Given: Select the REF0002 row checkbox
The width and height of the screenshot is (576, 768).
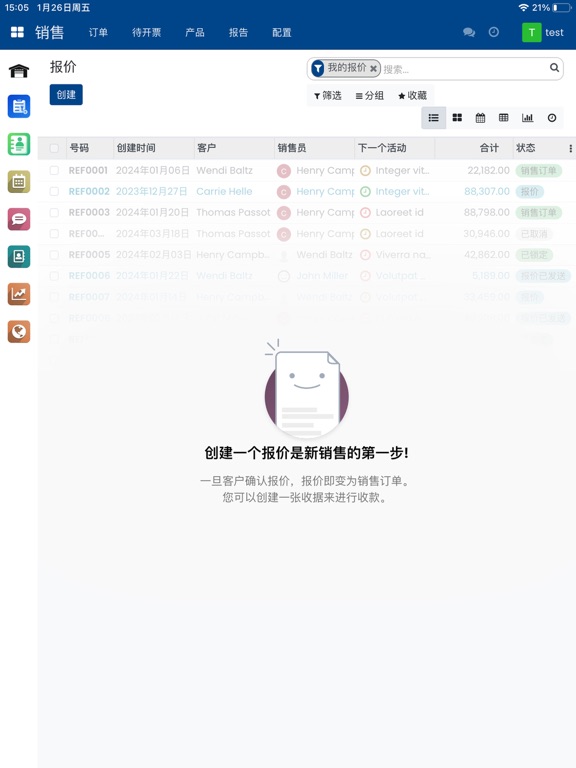Looking at the screenshot, I should click(x=54, y=192).
